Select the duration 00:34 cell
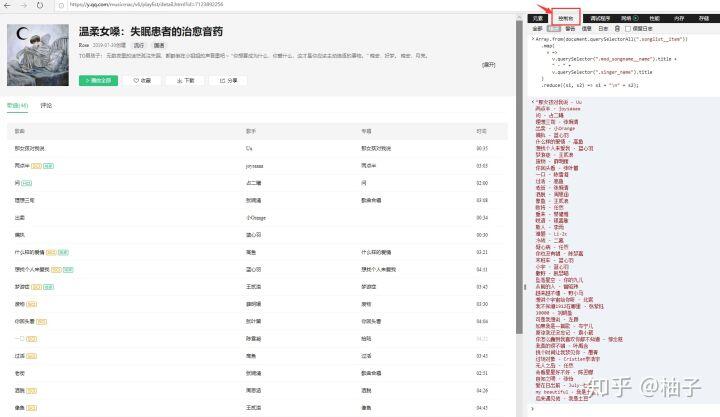 pyautogui.click(x=482, y=218)
